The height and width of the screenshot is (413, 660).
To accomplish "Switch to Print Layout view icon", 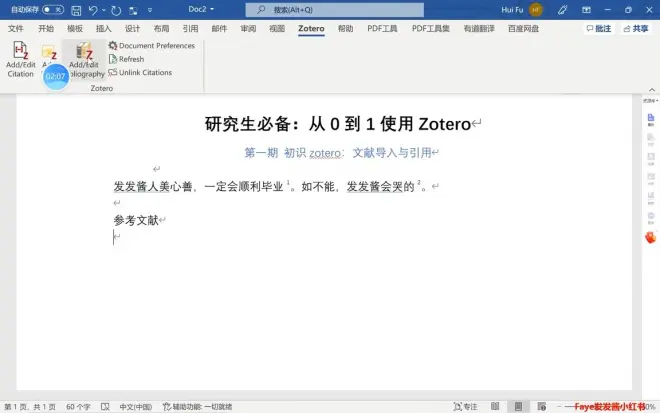I will pyautogui.click(x=518, y=406).
